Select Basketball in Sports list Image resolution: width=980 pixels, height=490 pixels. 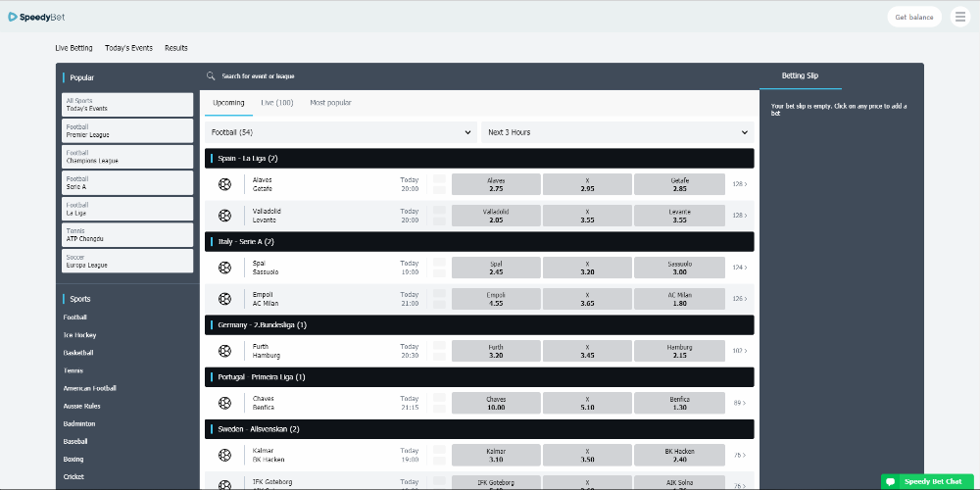[78, 353]
